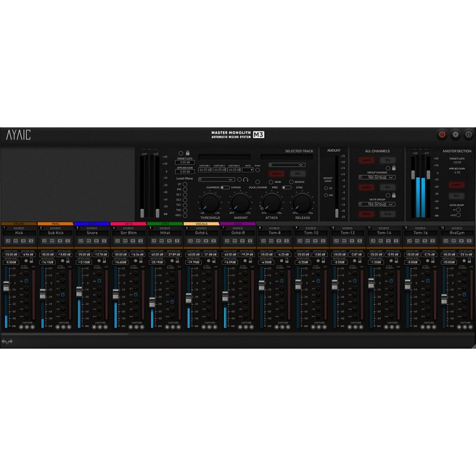This screenshot has width=476, height=476.
Task: Click the redo arrow
Action: click(x=10, y=342)
